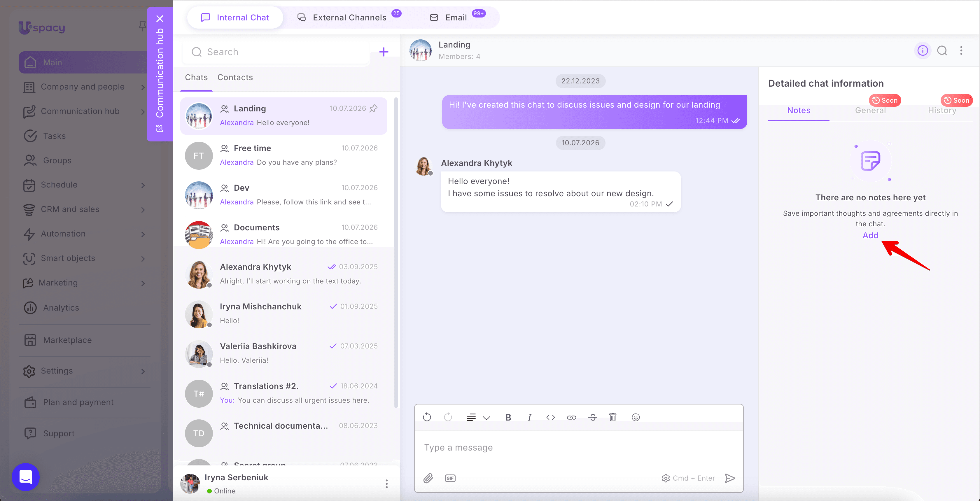Select the Chats tab

(x=196, y=78)
